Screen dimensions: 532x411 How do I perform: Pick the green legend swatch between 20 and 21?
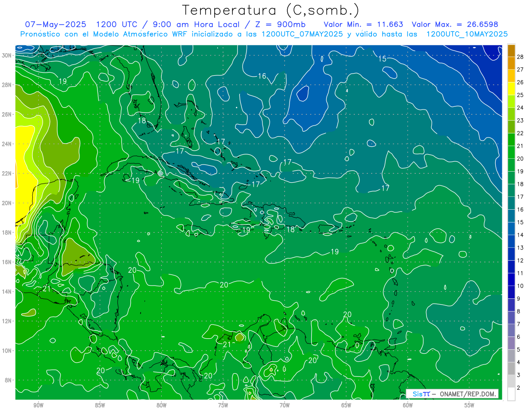click(511, 152)
